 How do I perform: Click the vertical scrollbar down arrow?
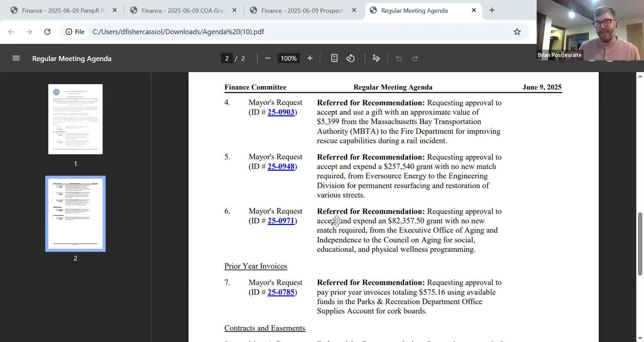(640, 338)
